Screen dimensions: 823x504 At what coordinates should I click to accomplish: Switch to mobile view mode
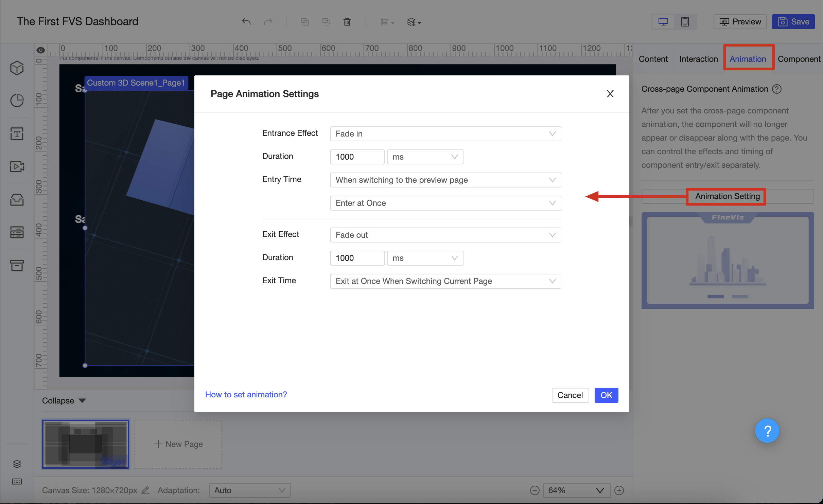coord(685,21)
